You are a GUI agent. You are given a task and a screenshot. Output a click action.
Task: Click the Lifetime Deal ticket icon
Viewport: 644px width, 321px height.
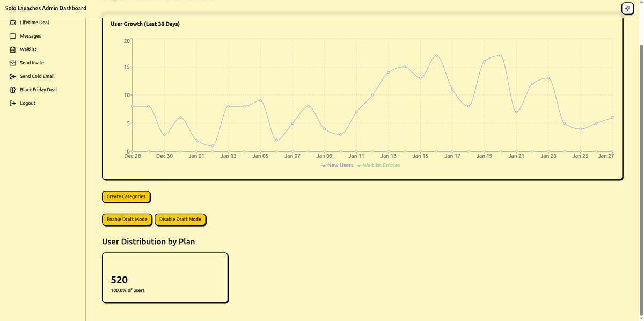[x=13, y=23]
